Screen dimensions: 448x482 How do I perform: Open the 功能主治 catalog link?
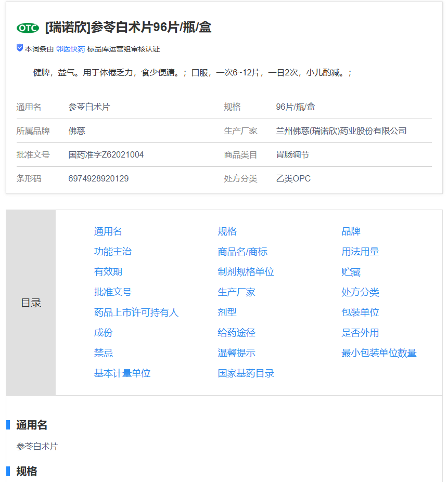112,252
